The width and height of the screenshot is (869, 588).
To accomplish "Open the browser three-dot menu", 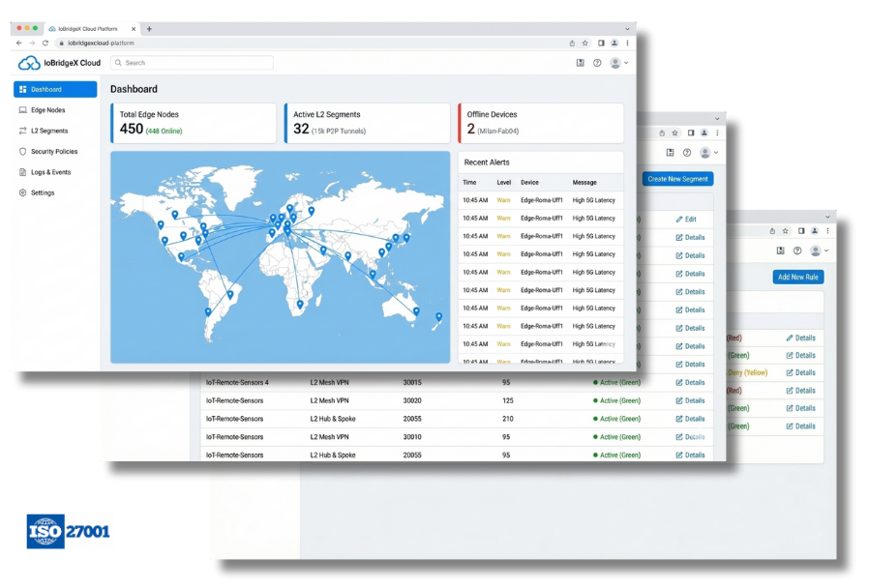I will (x=627, y=43).
